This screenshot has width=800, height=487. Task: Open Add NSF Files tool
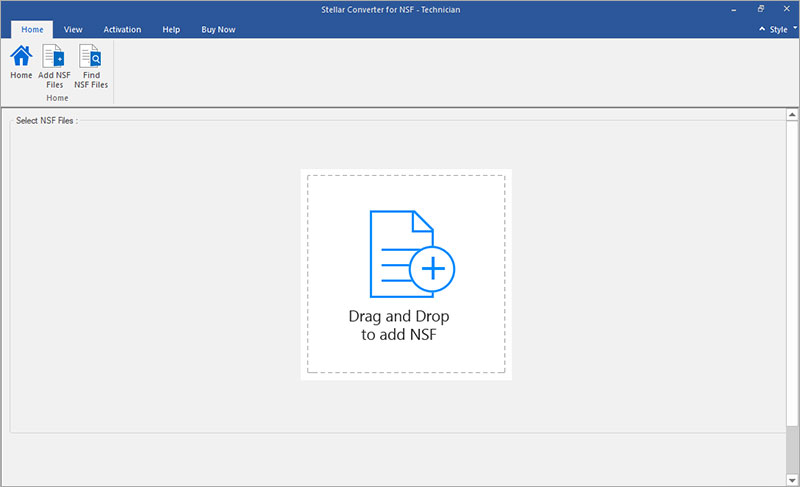click(54, 66)
